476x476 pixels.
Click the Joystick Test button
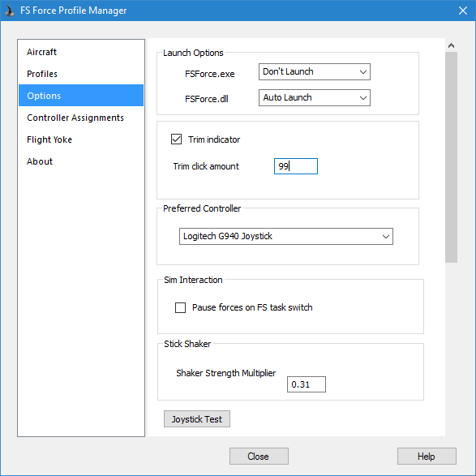(197, 419)
